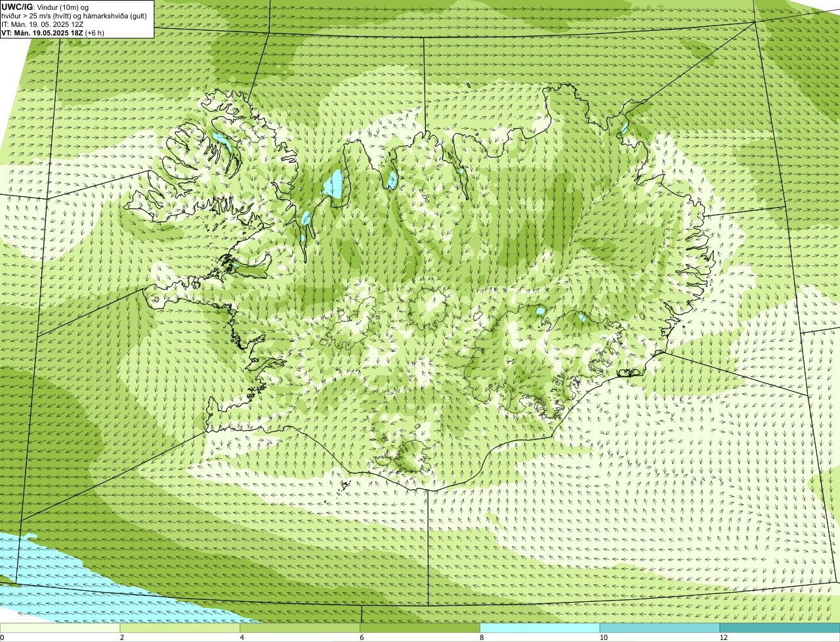
Task: Click the teal above-12 legend swatch
Action: click(x=780, y=628)
